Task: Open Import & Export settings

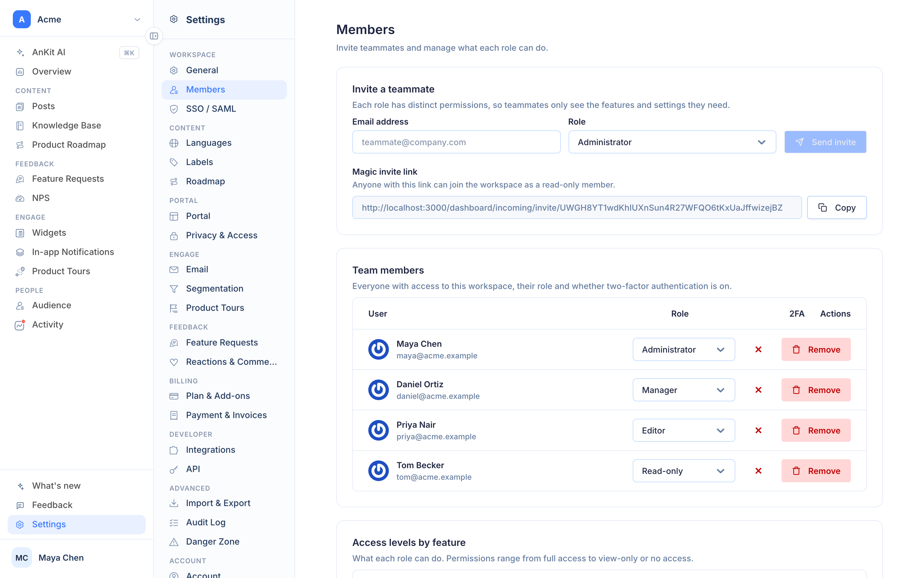Action: (x=224, y=504)
